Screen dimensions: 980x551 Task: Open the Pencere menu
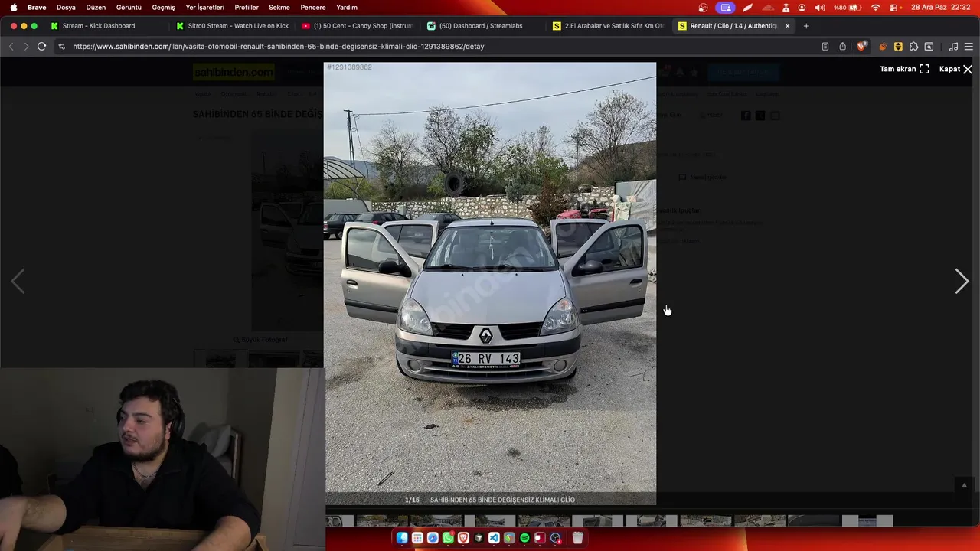(x=313, y=8)
